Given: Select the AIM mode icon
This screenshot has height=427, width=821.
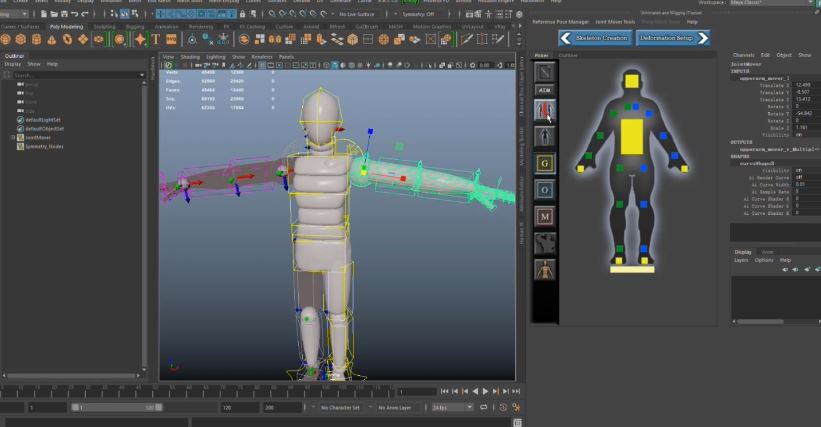Looking at the screenshot, I should click(x=544, y=89).
